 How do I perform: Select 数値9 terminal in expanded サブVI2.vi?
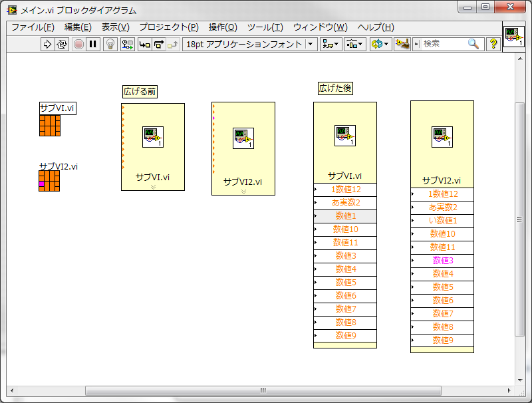pos(442,340)
